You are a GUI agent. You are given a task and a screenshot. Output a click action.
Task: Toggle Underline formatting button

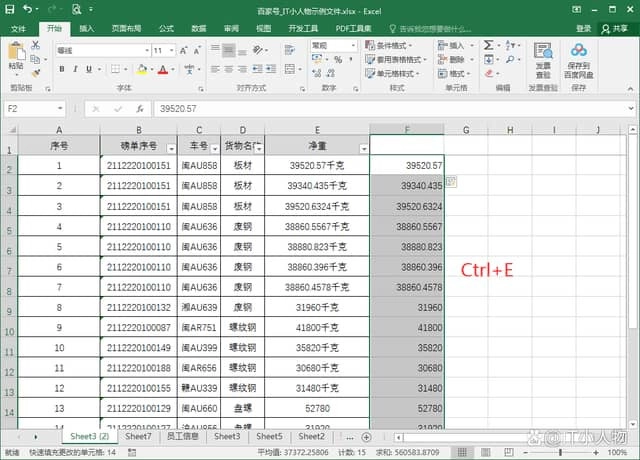click(90, 69)
